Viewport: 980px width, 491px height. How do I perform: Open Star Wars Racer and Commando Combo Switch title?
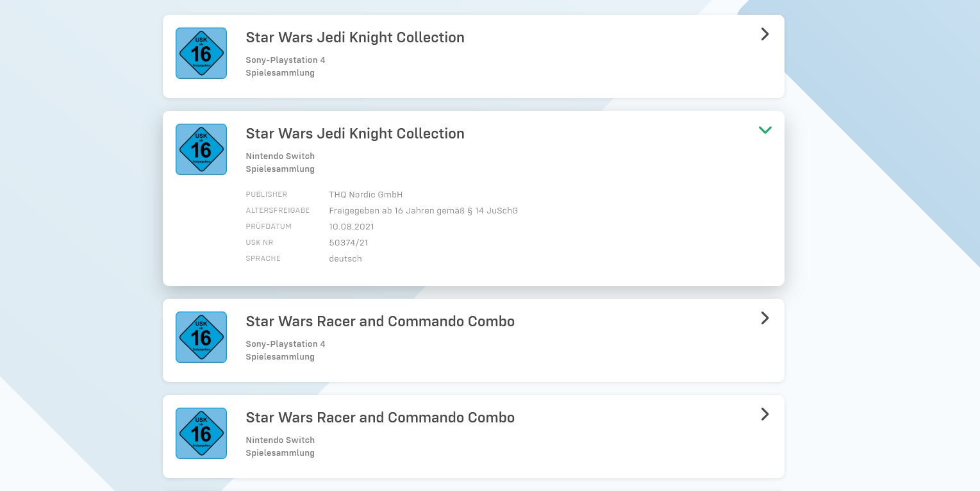pos(380,417)
